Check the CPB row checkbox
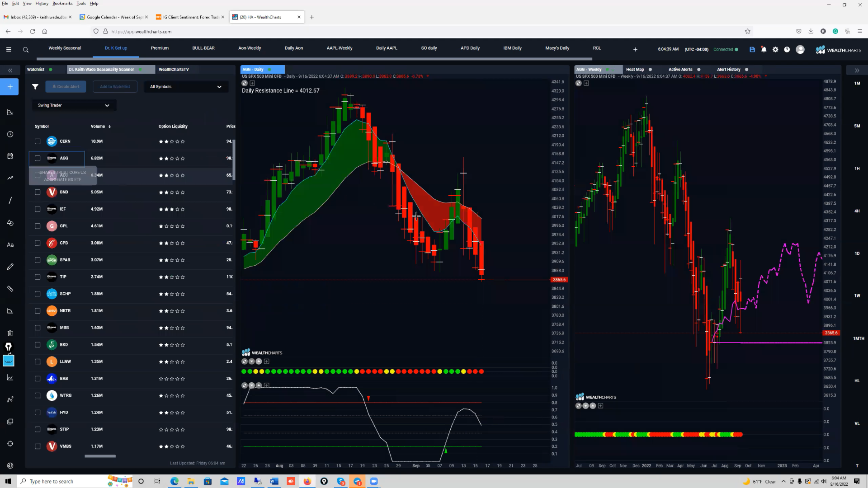The height and width of the screenshot is (488, 868). click(x=38, y=243)
